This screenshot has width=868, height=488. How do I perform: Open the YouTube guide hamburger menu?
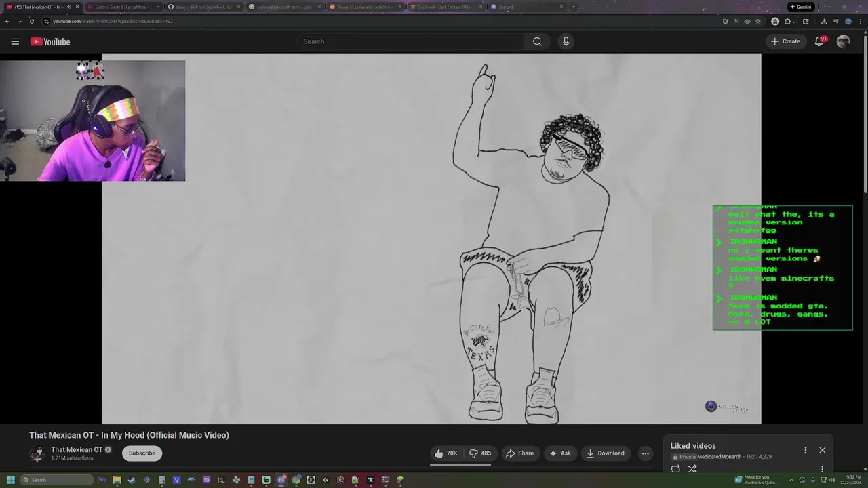pyautogui.click(x=15, y=41)
